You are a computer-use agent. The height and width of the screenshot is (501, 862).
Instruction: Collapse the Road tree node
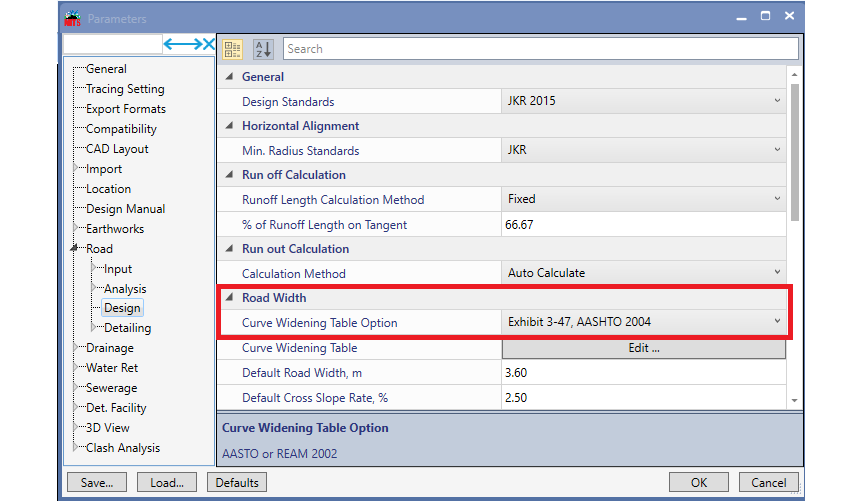[75, 249]
